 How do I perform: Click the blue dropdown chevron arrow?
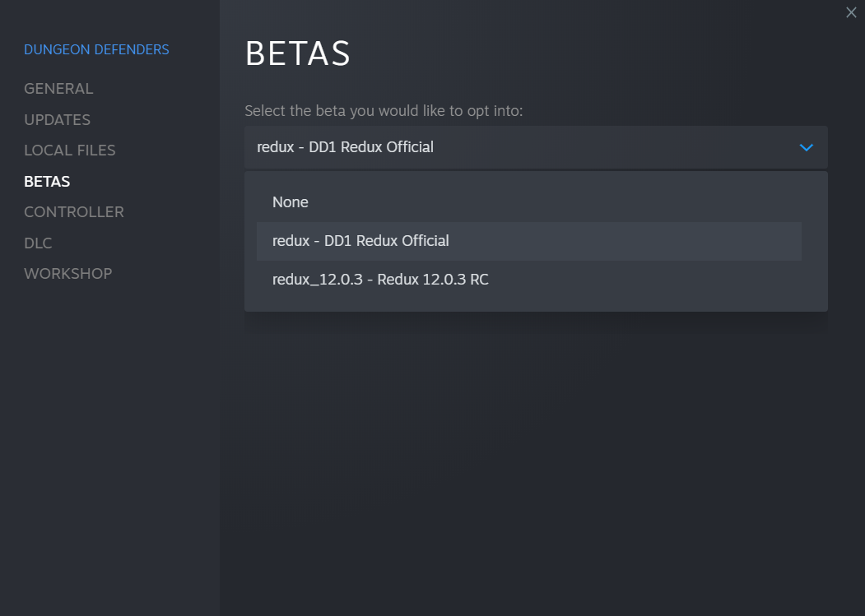click(806, 147)
